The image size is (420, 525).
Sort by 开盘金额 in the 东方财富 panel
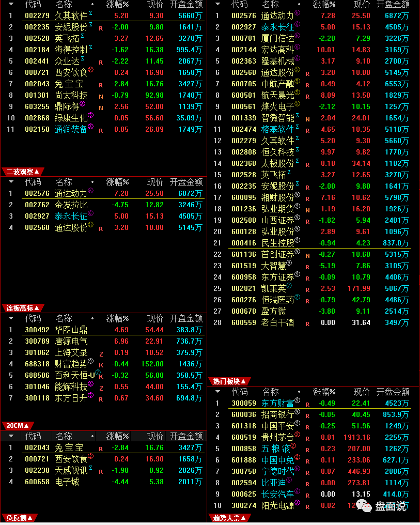click(393, 391)
